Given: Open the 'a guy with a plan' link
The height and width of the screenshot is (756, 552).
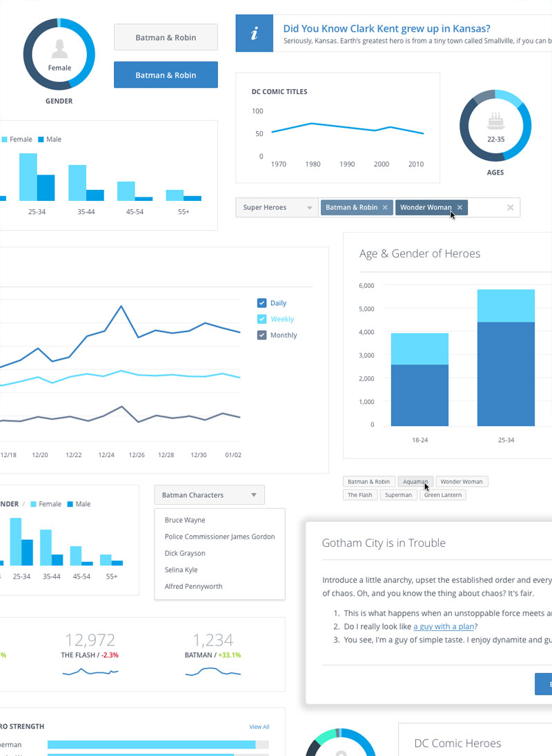Looking at the screenshot, I should 444,627.
